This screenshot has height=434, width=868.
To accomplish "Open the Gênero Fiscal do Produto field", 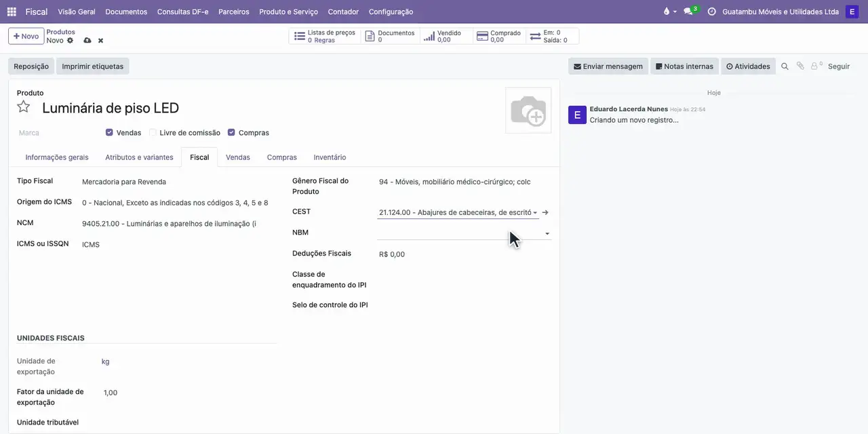I will [464, 182].
